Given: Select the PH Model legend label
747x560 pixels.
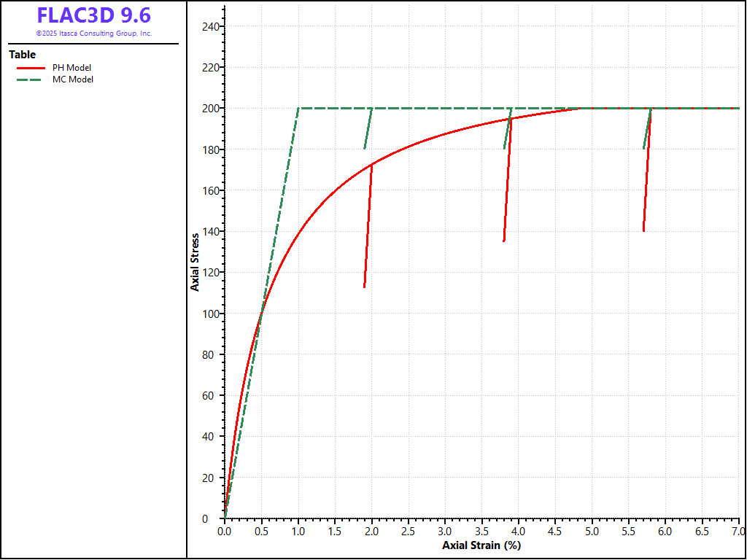Looking at the screenshot, I should 71,68.
